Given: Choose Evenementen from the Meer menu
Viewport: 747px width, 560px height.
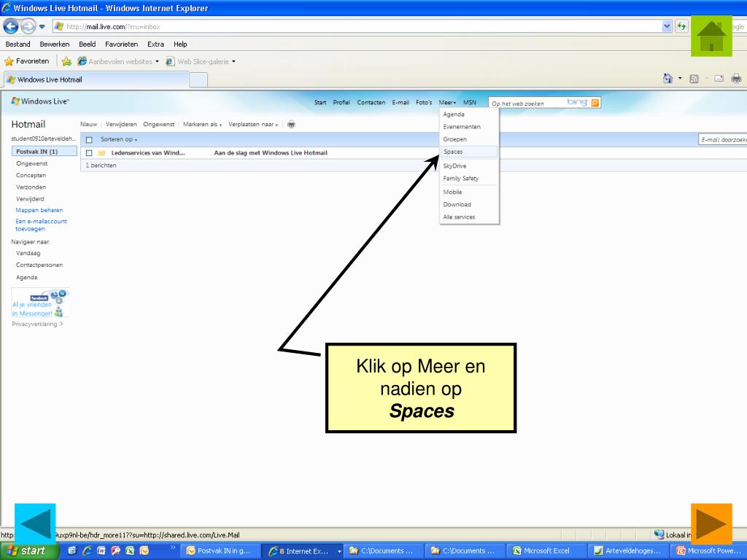Looking at the screenshot, I should point(469,127).
